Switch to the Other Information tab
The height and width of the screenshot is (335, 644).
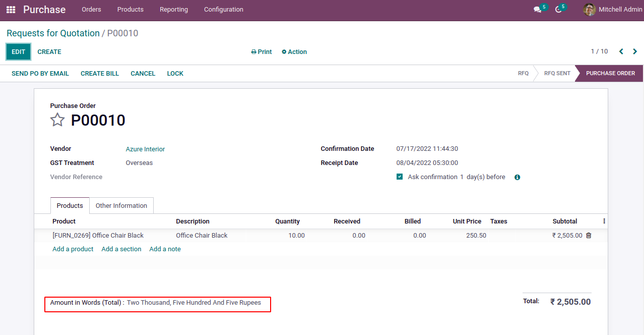[x=121, y=206]
